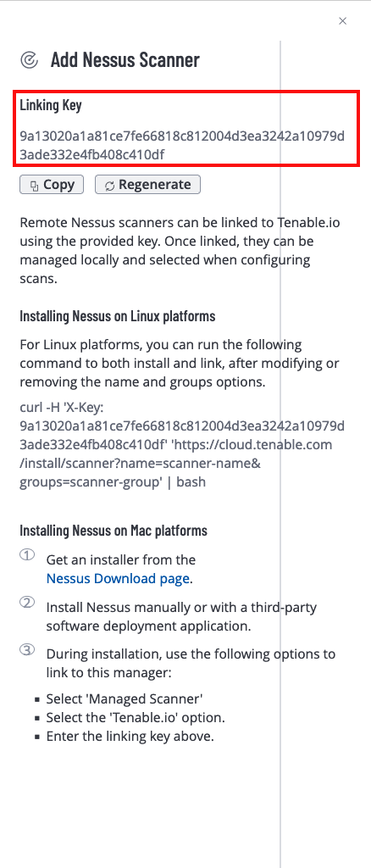Click Installing Nessus on Mac platforms heading
The image size is (371, 868).
[x=114, y=530]
